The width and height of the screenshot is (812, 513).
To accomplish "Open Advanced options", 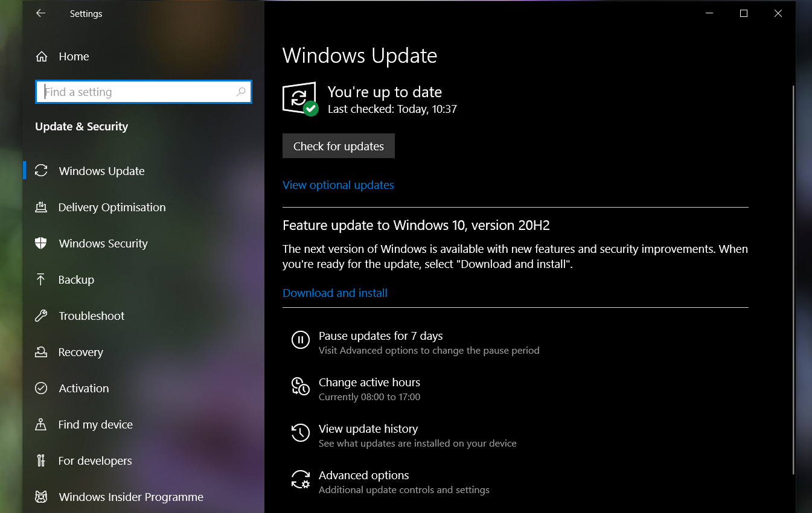I will pyautogui.click(x=364, y=476).
